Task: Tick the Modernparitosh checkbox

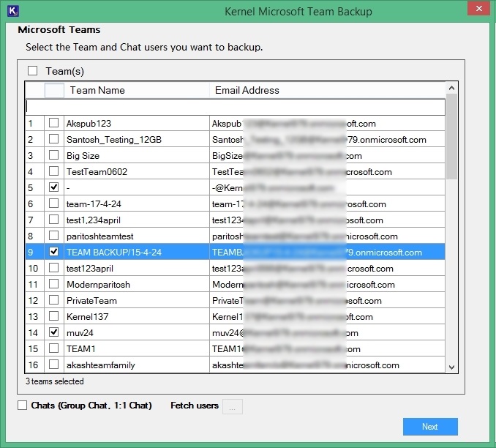Action: [x=54, y=284]
